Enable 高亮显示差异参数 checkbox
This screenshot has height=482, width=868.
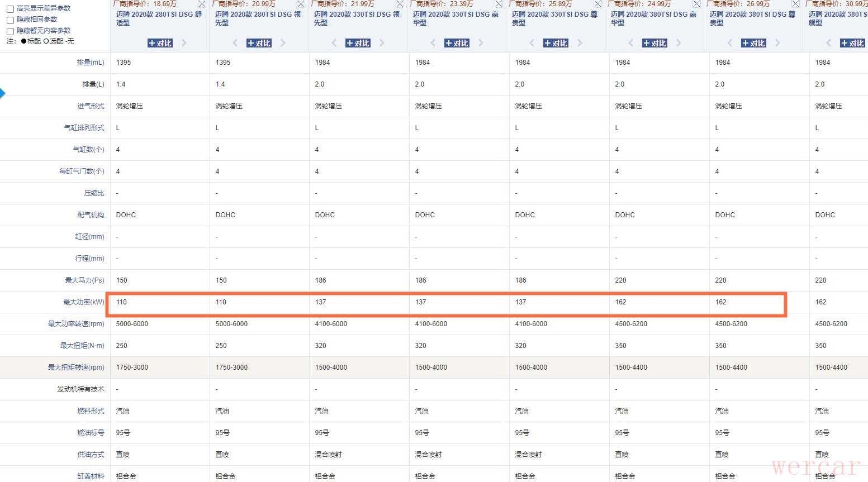pos(10,9)
